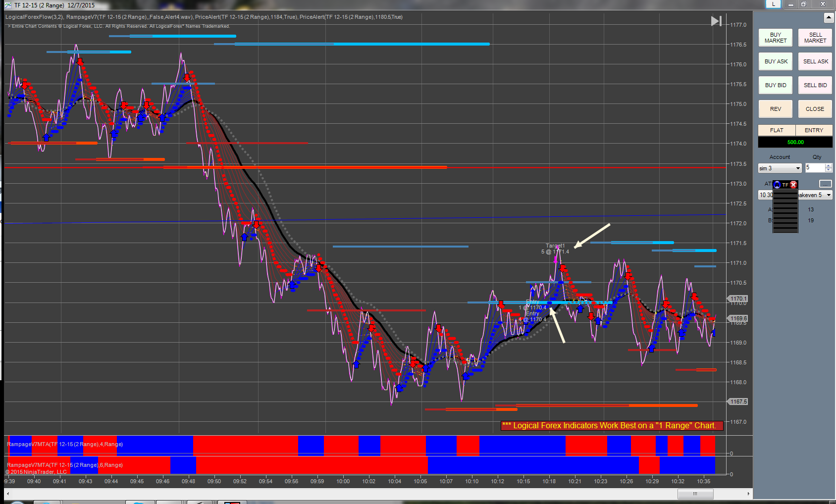The width and height of the screenshot is (836, 504).
Task: Open the ATM strategy dropdown arrow
Action: pos(829,195)
